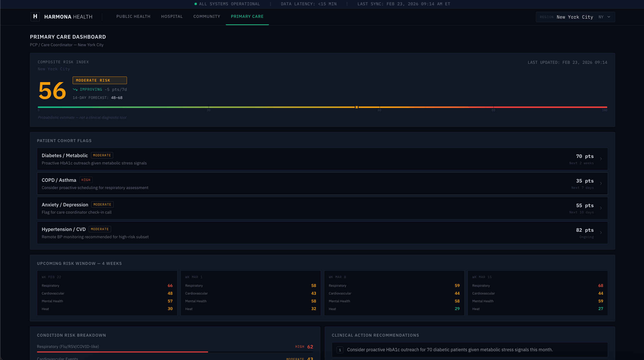Click the Moderate Risk badge
The height and width of the screenshot is (360, 644).
point(100,80)
